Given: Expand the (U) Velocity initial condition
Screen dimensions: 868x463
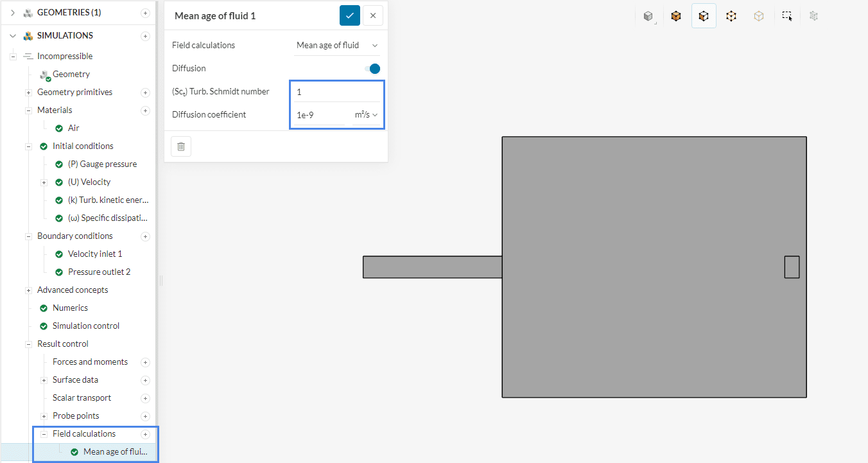Looking at the screenshot, I should coord(44,182).
